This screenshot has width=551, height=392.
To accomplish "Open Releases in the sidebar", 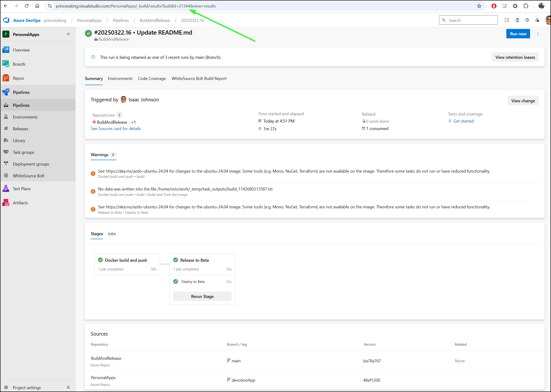I will tap(38, 129).
